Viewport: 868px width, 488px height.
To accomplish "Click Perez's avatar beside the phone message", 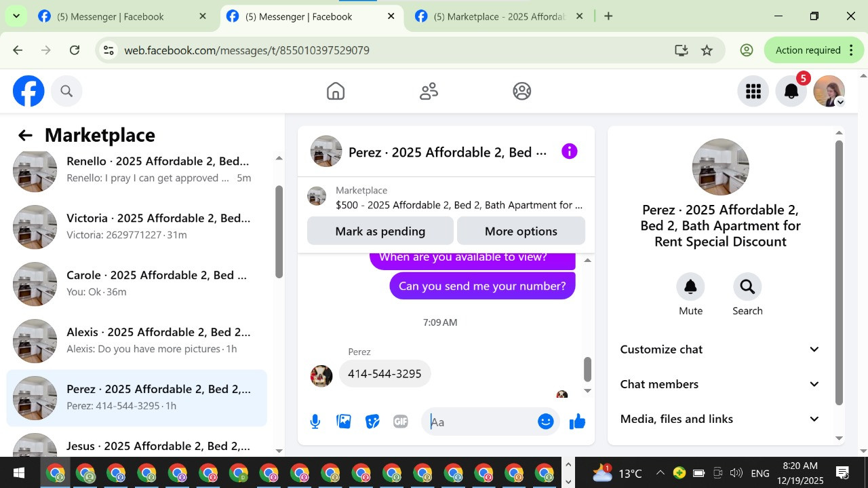I will click(321, 376).
